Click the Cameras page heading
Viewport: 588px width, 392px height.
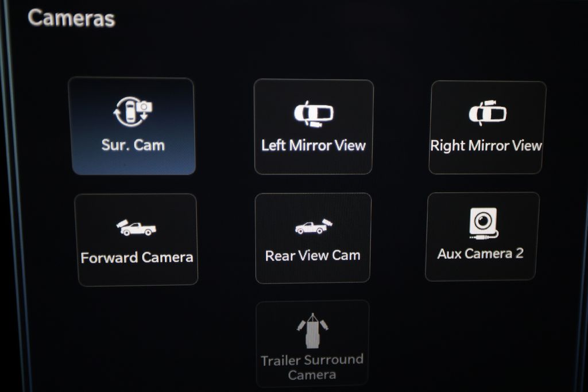point(71,18)
